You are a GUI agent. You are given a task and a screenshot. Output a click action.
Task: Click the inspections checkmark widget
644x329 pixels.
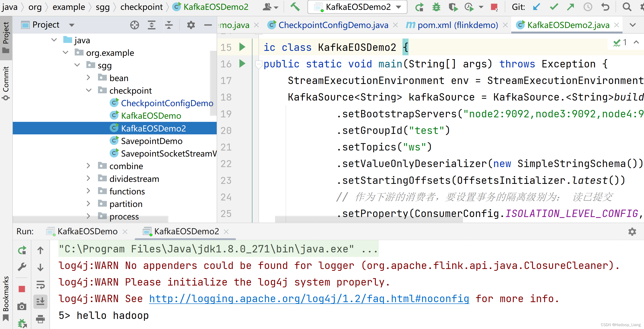(620, 43)
